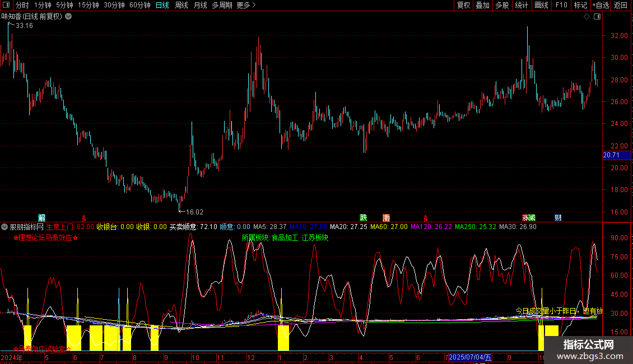Image resolution: width=633 pixels, height=364 pixels.
Task: Click the 16.02 low price annotation
Action: [x=194, y=212]
